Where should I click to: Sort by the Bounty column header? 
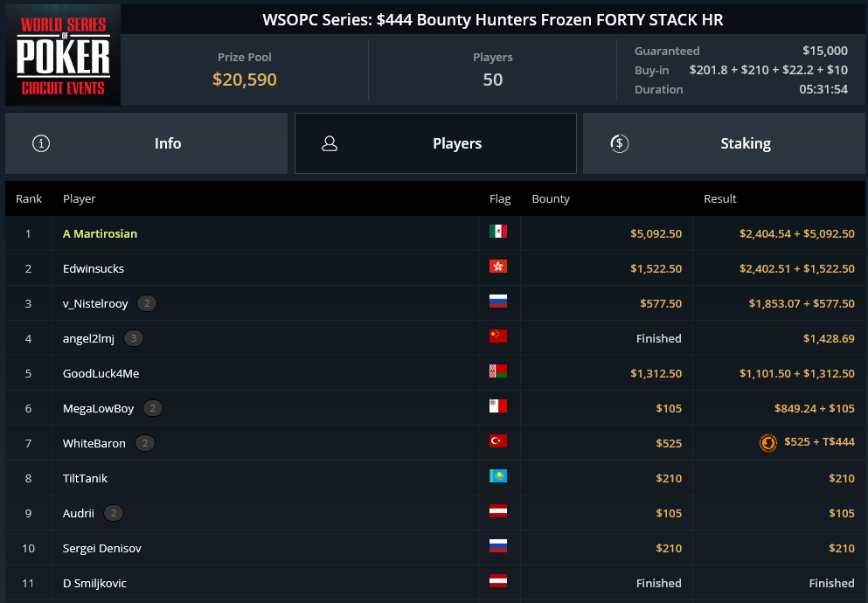[x=550, y=198]
